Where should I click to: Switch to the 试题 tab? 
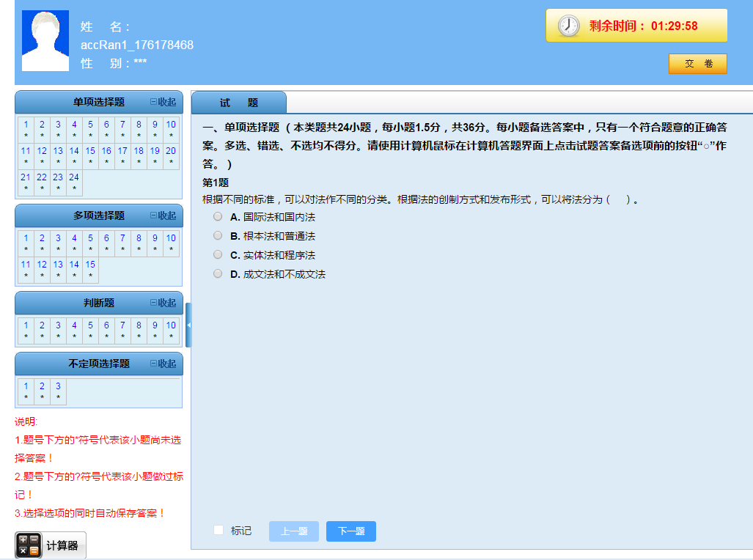(238, 103)
